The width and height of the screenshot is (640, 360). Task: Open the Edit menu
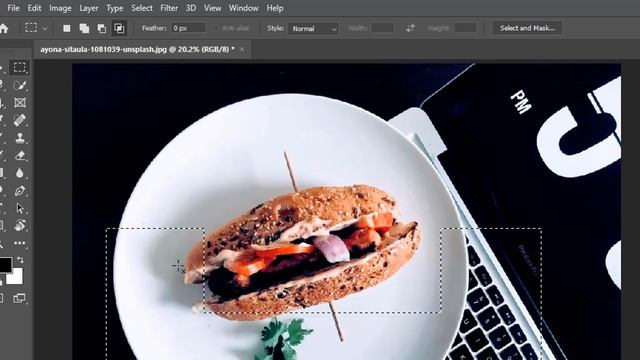[34, 8]
